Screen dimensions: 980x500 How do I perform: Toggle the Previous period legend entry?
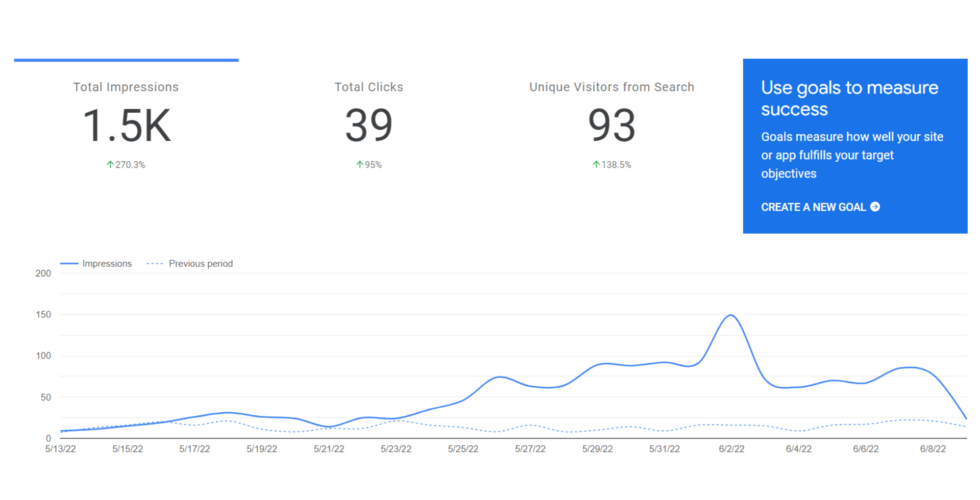coord(189,264)
